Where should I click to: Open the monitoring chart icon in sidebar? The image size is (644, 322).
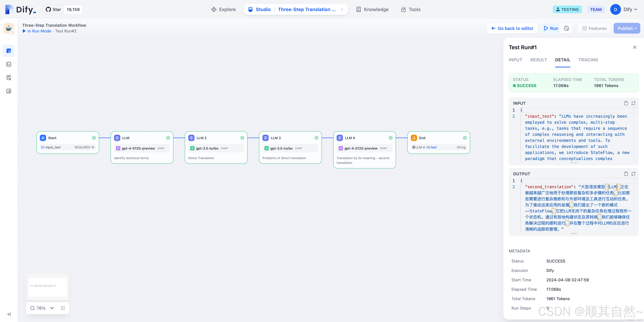click(9, 91)
